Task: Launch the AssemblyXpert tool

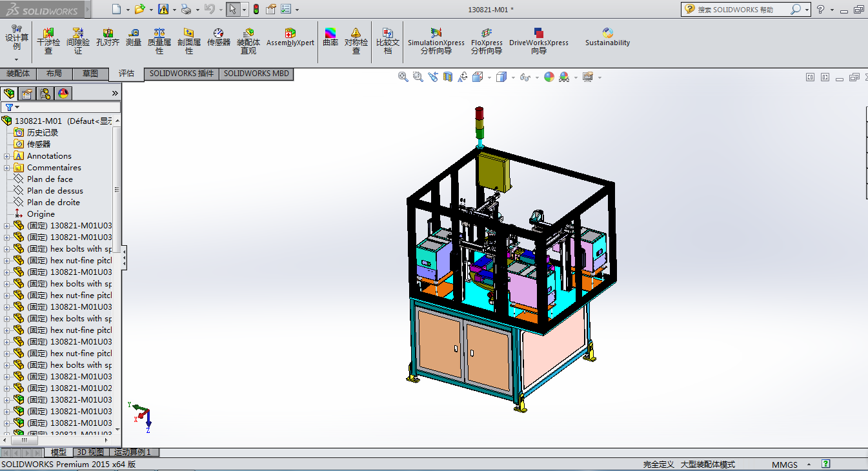Action: tap(290, 37)
